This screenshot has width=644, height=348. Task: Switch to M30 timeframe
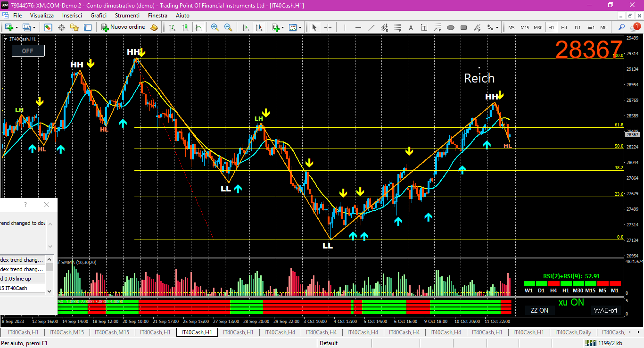tap(538, 27)
